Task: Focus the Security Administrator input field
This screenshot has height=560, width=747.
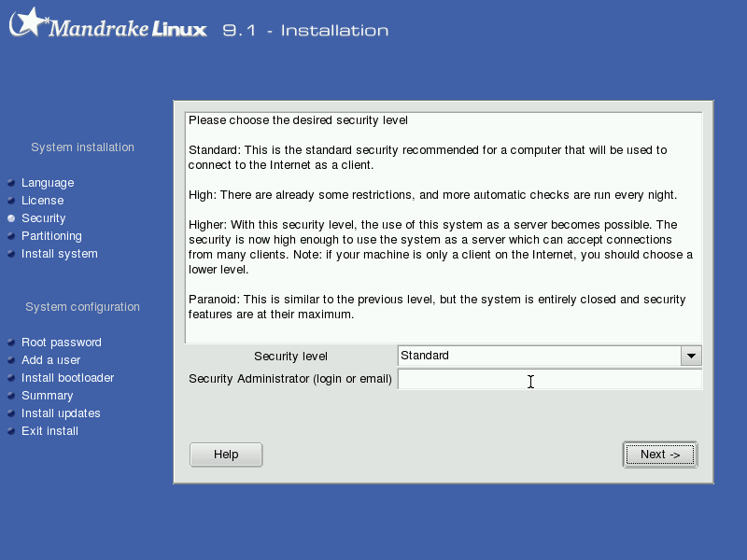Action: (550, 380)
